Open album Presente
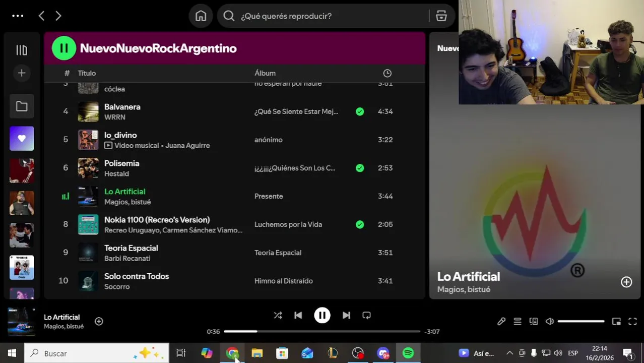The height and width of the screenshot is (363, 644). (269, 196)
